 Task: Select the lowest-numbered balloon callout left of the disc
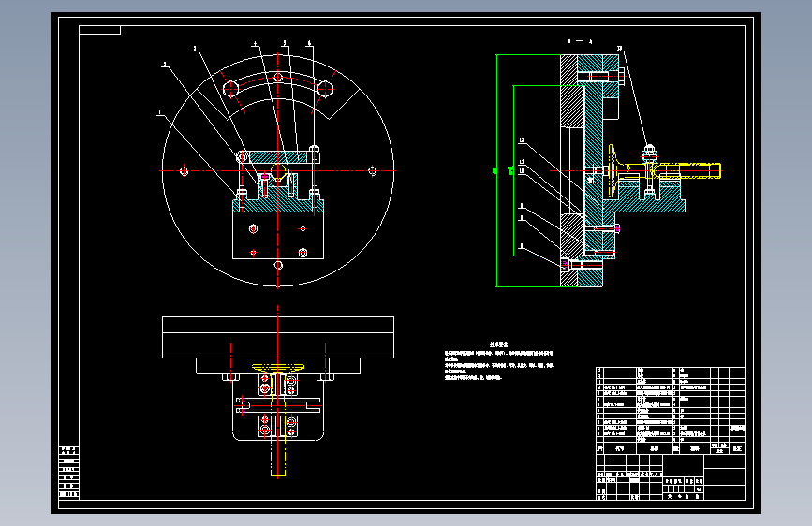[x=160, y=112]
